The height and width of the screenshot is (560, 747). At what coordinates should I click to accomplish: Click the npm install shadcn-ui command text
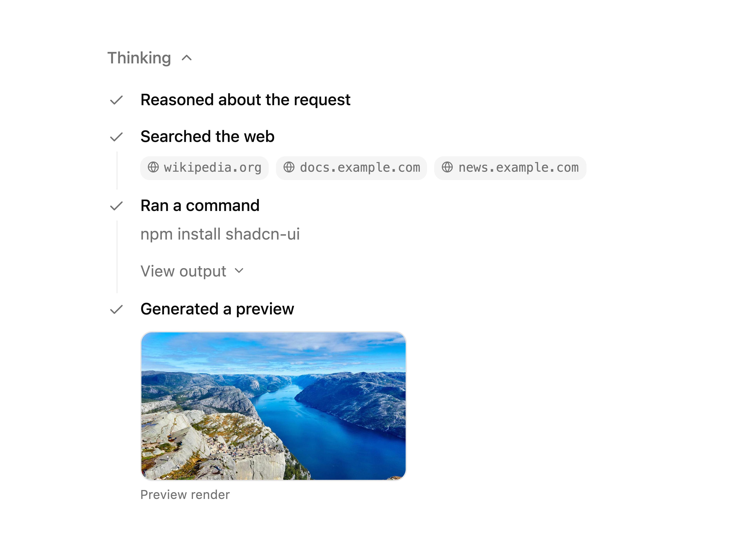220,234
